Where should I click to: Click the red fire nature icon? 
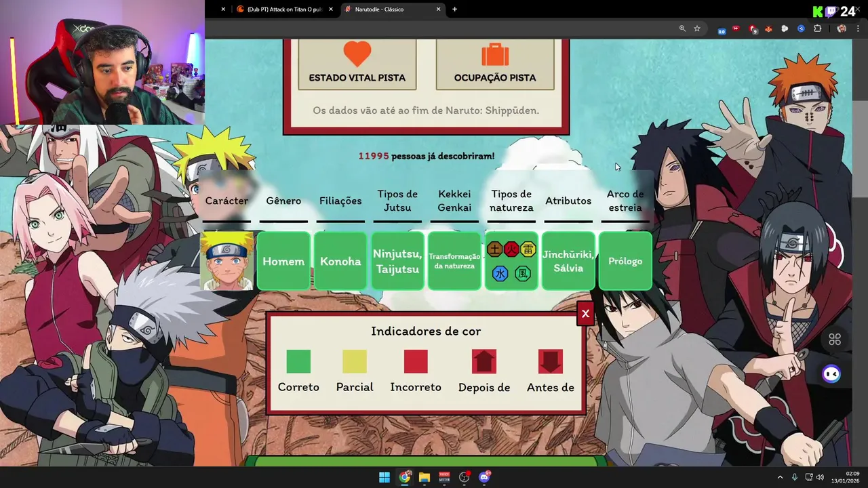511,249
